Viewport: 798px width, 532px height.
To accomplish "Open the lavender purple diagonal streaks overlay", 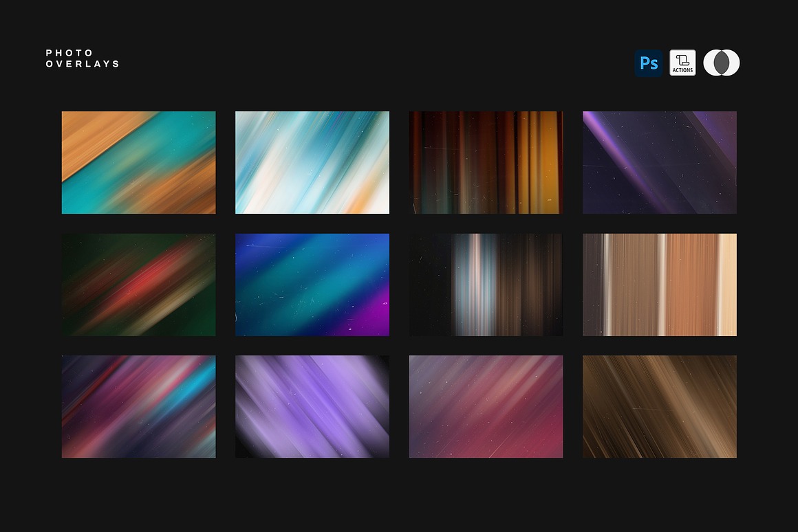I will [312, 406].
